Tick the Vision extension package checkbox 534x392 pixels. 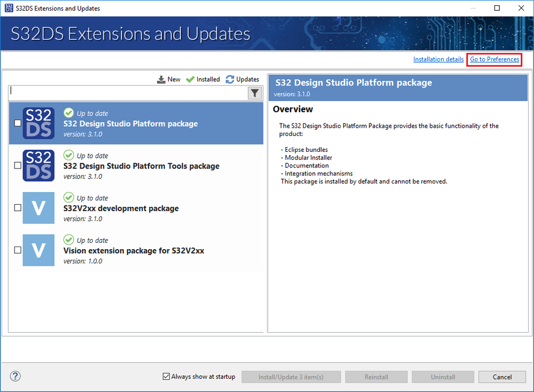point(18,250)
